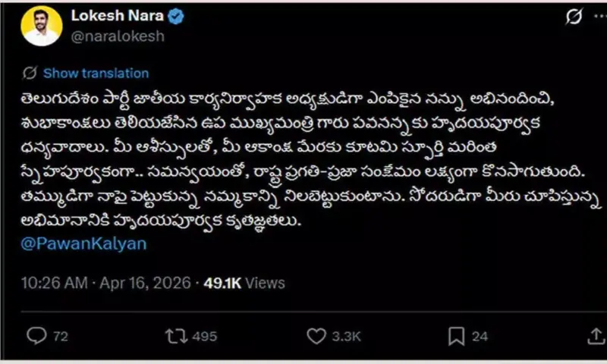The width and height of the screenshot is (607, 364).
Task: Bookmark this tweet using the bookmark icon
Action: click(457, 335)
